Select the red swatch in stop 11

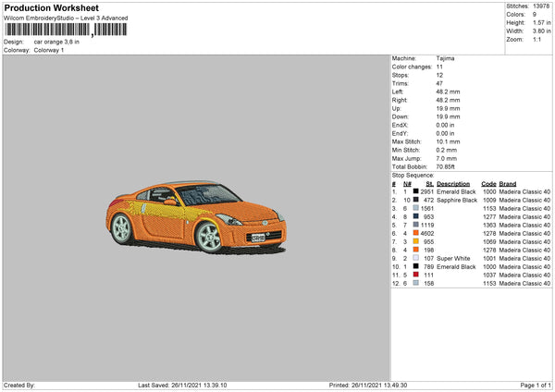(x=417, y=275)
